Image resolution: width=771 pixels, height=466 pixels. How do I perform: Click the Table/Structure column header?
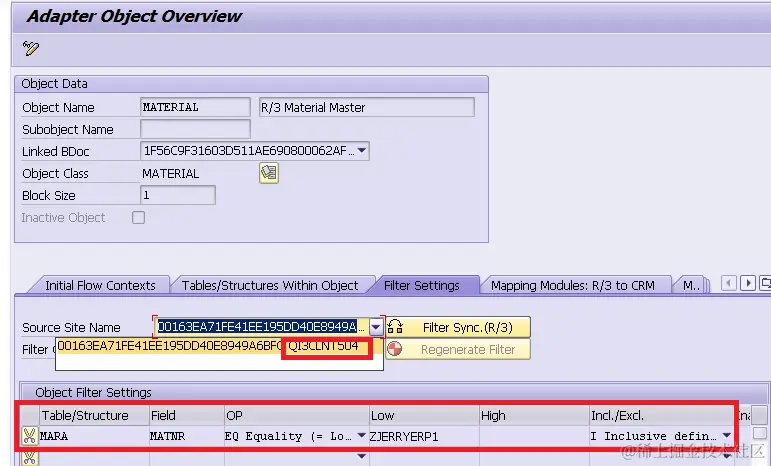94,415
